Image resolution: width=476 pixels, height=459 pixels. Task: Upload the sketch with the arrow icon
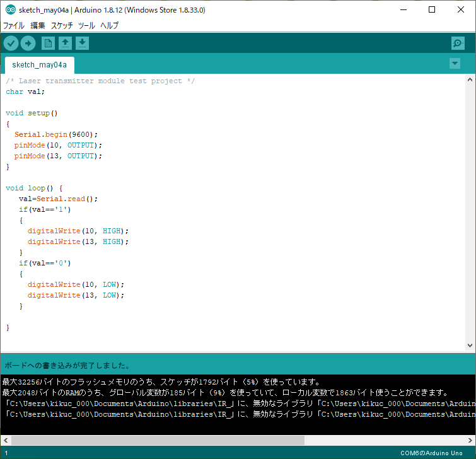28,43
